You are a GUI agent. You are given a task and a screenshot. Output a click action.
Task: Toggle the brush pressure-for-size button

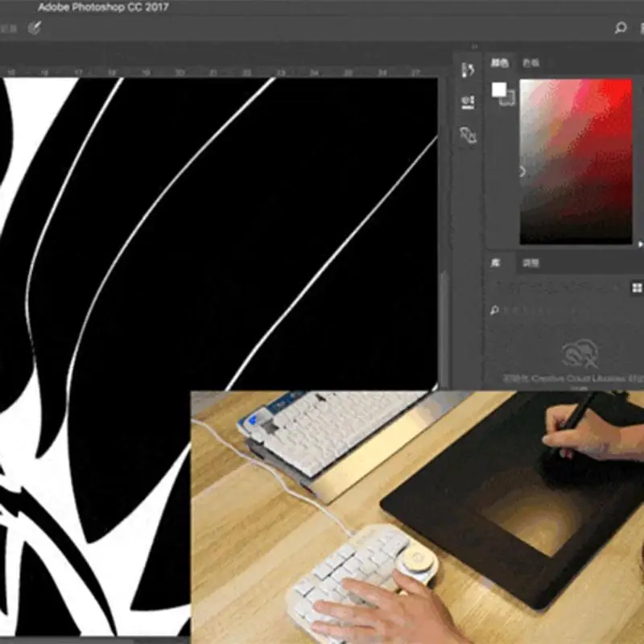click(35, 28)
